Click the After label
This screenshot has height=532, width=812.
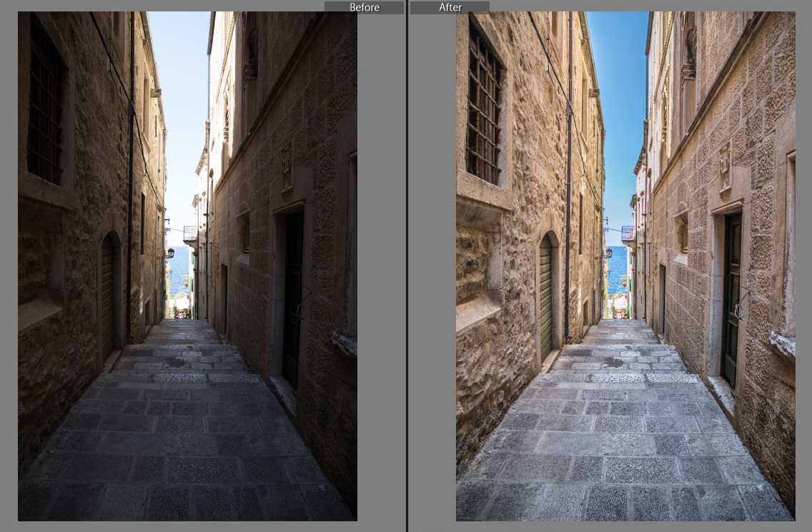450,7
